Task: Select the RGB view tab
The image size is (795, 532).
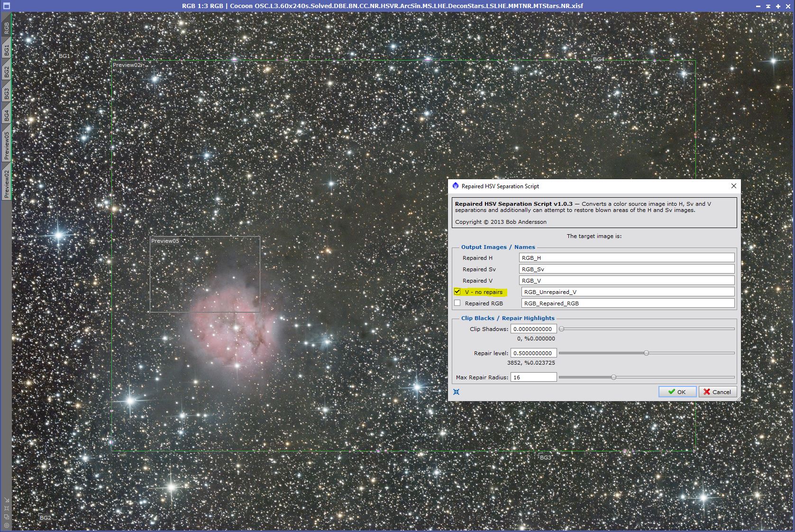Action: coord(6,27)
